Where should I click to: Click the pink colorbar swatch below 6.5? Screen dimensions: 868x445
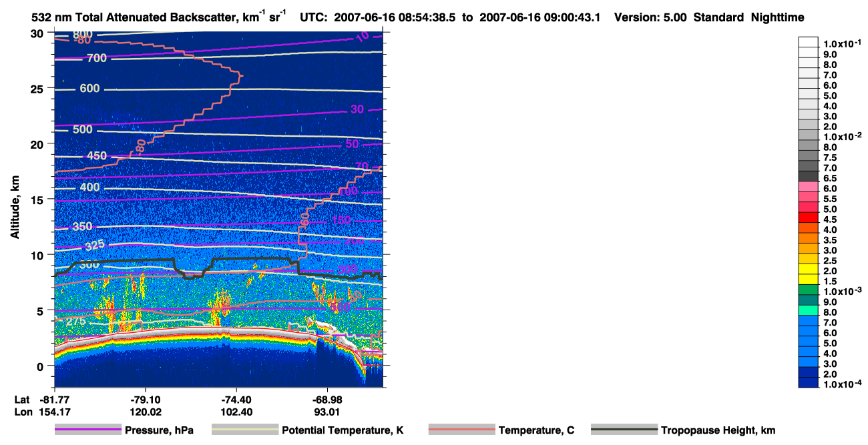[809, 186]
